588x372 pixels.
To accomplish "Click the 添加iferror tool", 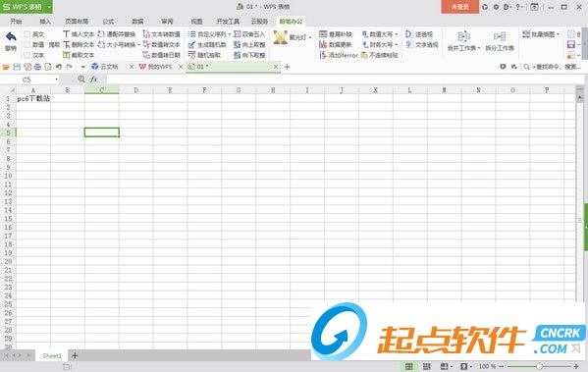I will point(339,55).
